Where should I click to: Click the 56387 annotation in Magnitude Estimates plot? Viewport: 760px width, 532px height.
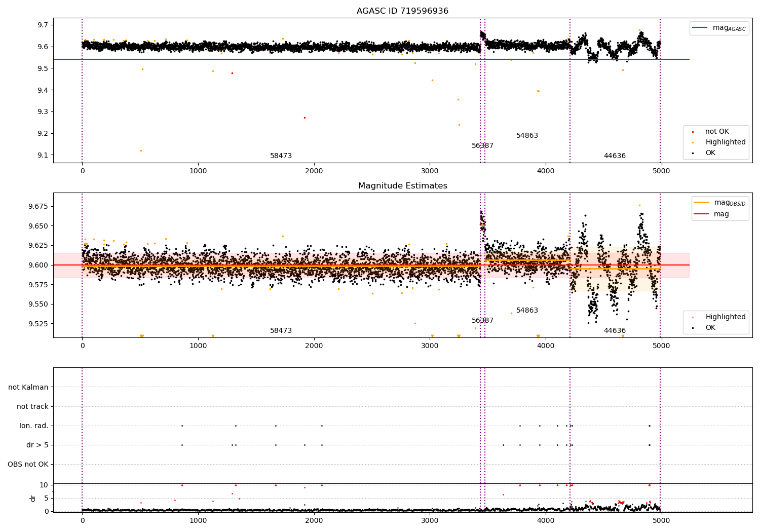point(482,321)
